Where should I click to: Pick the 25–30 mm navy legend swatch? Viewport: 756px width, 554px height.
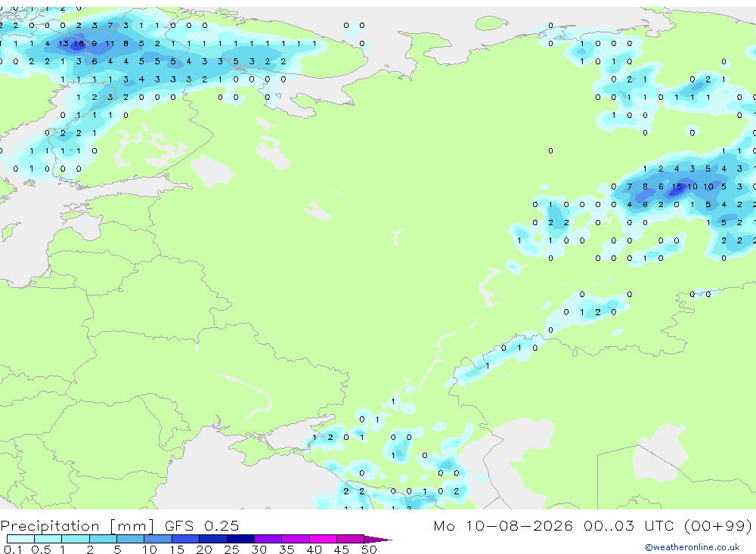tap(240, 539)
